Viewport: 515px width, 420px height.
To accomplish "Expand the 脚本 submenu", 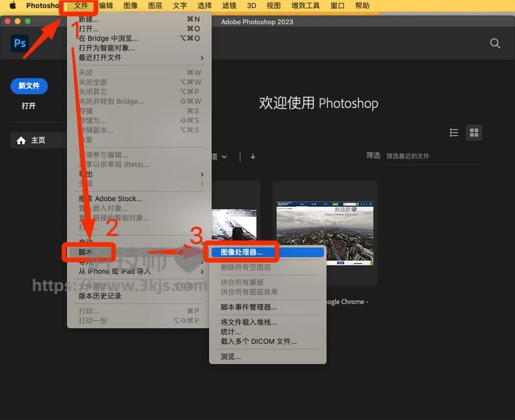I will [x=139, y=252].
